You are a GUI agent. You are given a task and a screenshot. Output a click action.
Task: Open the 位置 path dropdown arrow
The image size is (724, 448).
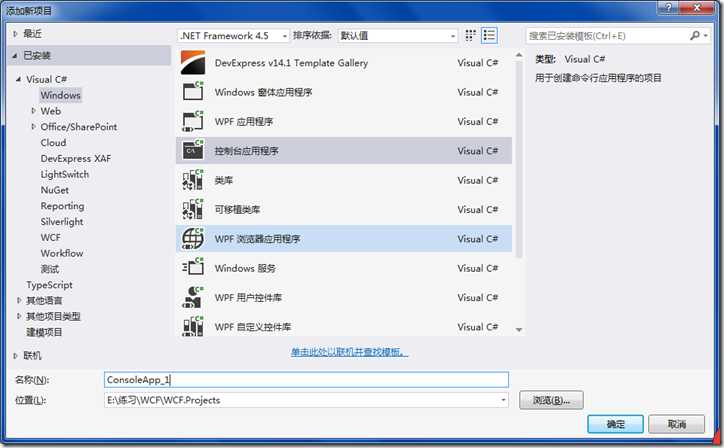[x=503, y=400]
